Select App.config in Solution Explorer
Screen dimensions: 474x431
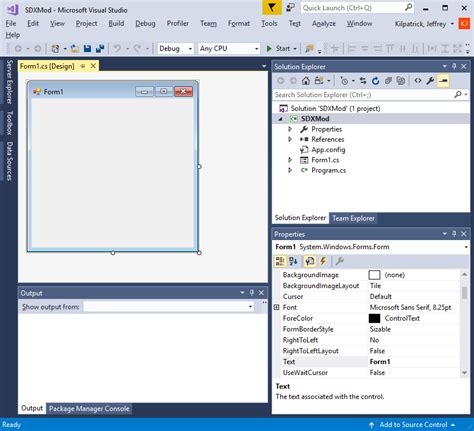point(328,150)
